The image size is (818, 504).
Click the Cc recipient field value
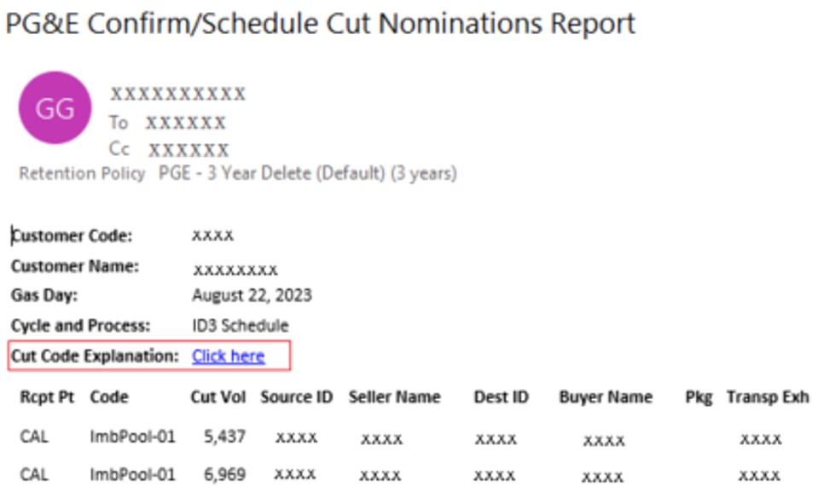[189, 151]
